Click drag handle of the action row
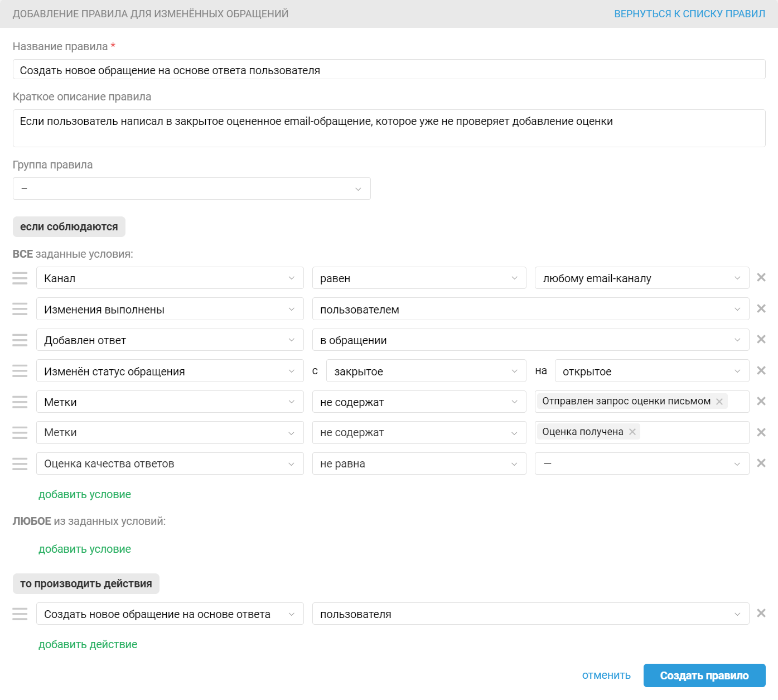Image resolution: width=778 pixels, height=700 pixels. click(x=20, y=614)
